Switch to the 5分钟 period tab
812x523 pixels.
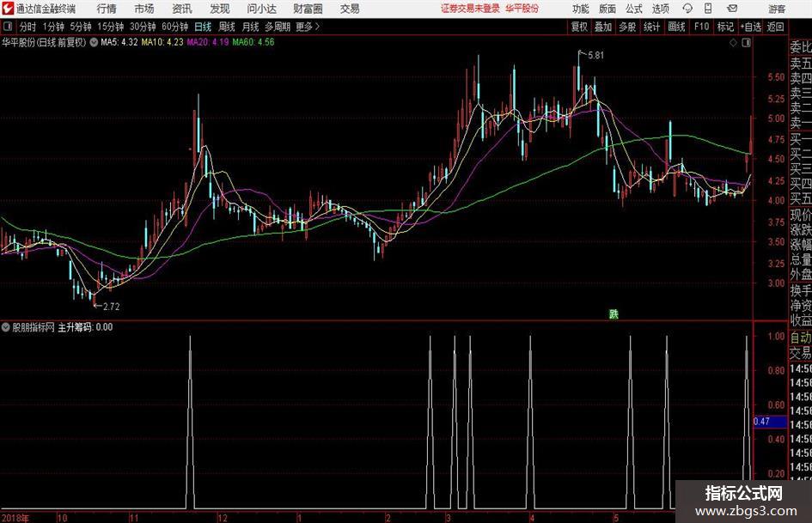coord(80,27)
